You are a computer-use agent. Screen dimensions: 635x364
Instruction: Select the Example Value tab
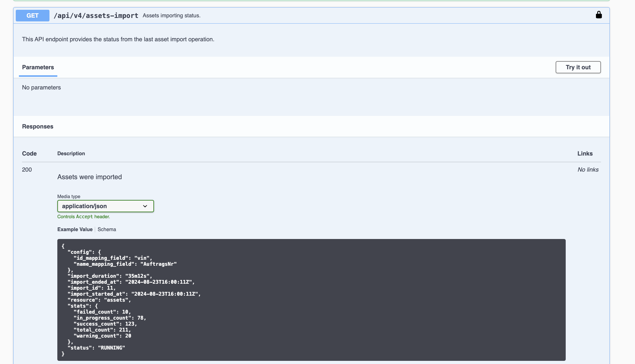[x=75, y=230]
